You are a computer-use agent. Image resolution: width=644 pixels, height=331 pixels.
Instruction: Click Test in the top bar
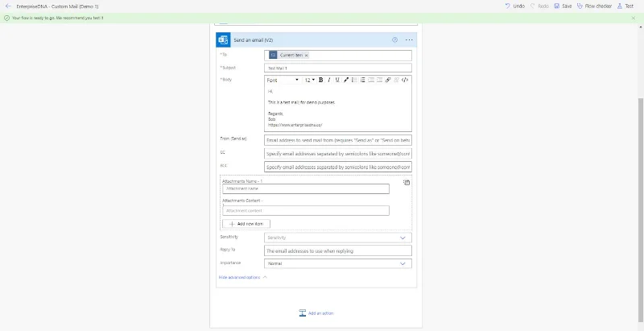[x=625, y=6]
